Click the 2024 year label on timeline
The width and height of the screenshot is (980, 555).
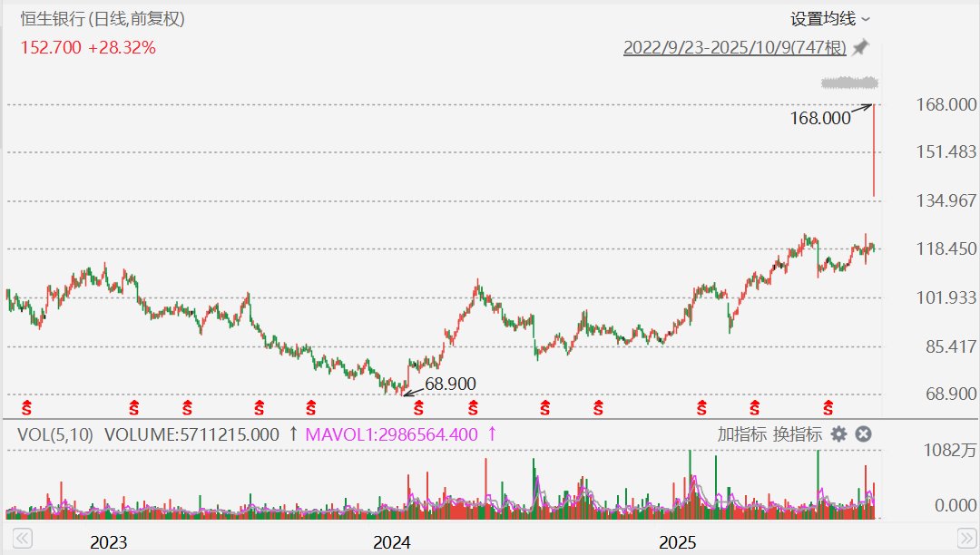pos(392,542)
